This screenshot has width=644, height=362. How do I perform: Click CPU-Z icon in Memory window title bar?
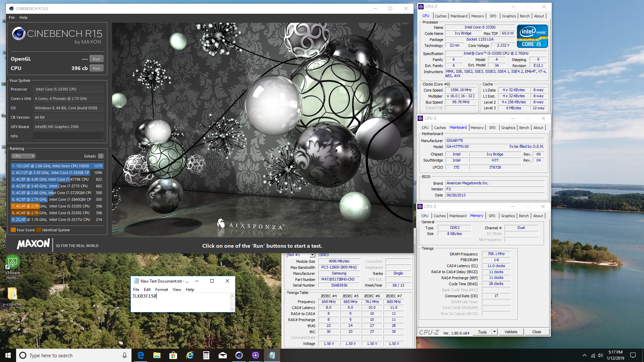pos(420,206)
